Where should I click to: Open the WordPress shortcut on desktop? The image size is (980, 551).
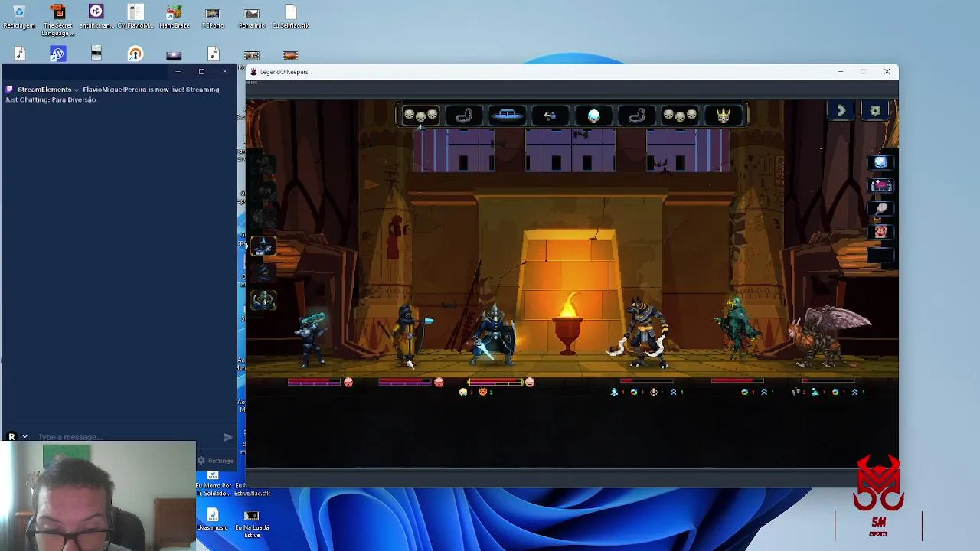pos(57,54)
